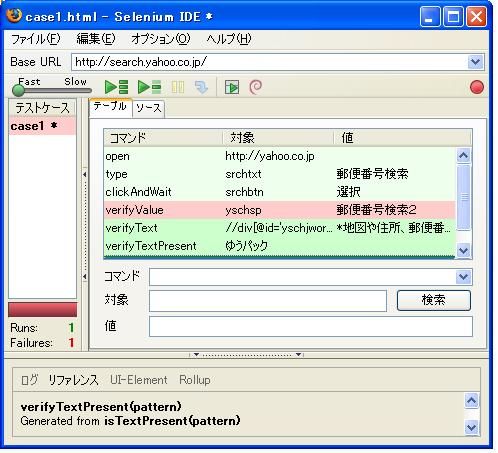Click the コマンド column header
This screenshot has width=498, height=453.
163,138
